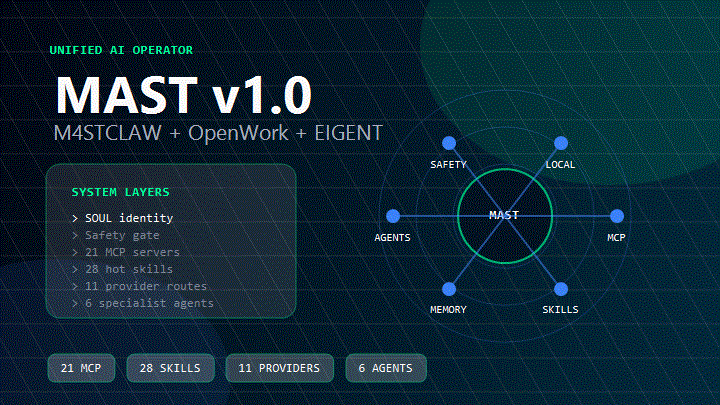720x405 pixels.
Task: Click the chevron before Safety gate
Action: tap(75, 236)
